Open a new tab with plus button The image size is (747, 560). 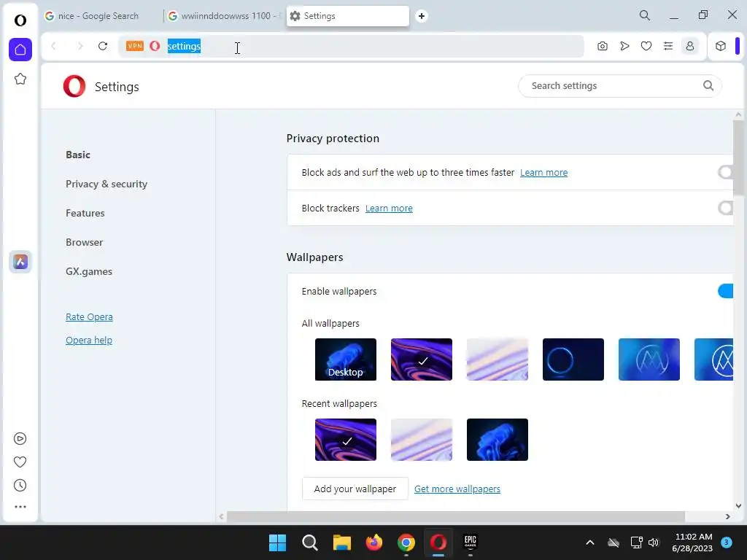coord(421,16)
